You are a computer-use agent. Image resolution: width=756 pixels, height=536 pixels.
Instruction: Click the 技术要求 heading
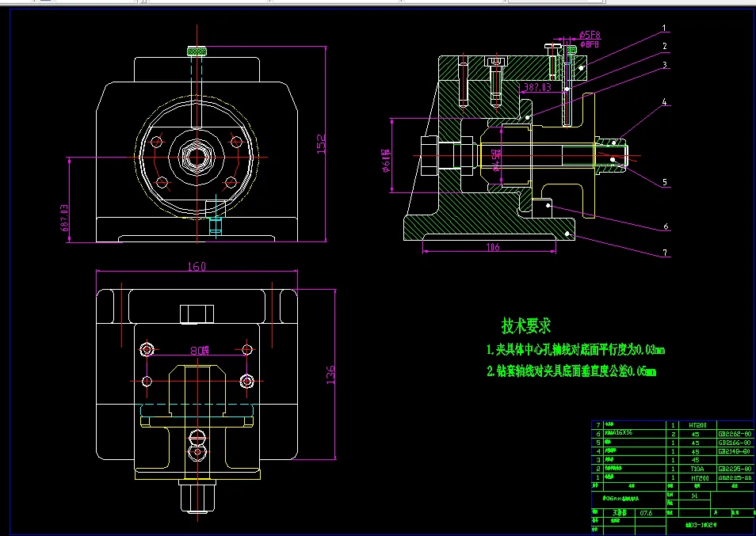pyautogui.click(x=526, y=326)
